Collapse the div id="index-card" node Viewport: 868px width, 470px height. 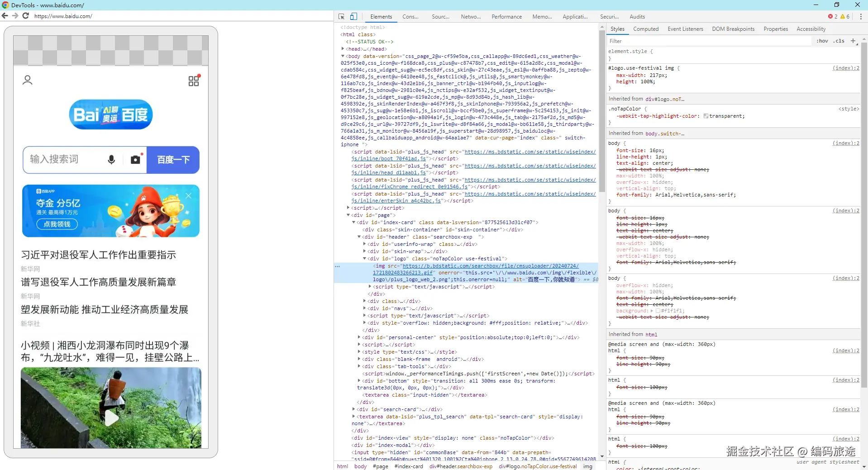[x=353, y=222]
